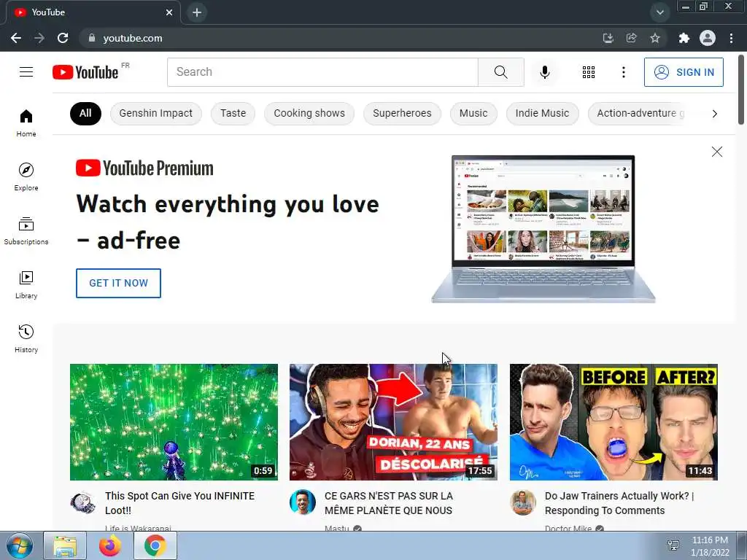
Task: Open the hamburger guide menu
Action: pos(26,72)
